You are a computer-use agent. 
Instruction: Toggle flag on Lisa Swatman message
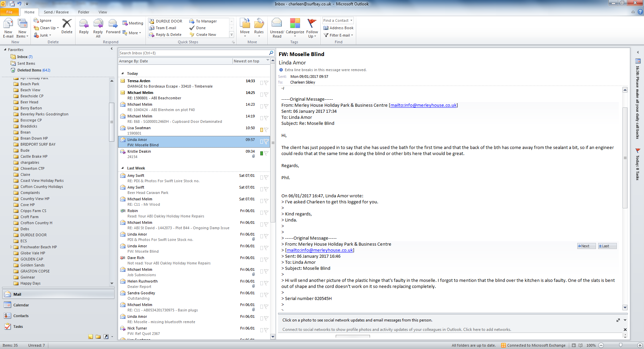click(x=266, y=130)
